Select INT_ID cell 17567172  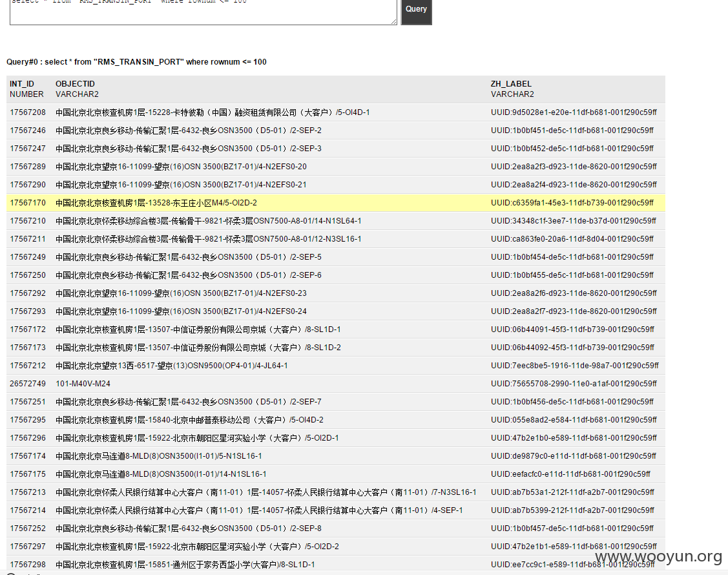28,329
